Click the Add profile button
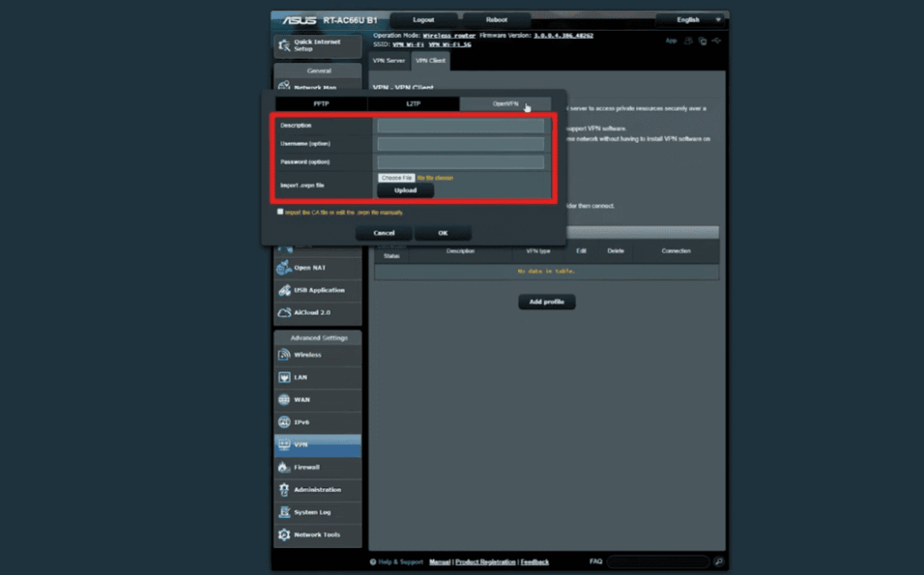This screenshot has height=575, width=924. coord(546,301)
